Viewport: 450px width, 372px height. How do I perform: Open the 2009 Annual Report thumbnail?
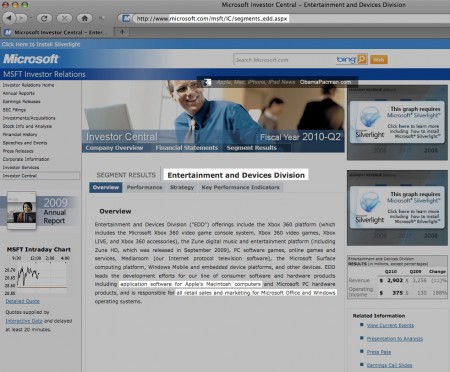click(22, 210)
